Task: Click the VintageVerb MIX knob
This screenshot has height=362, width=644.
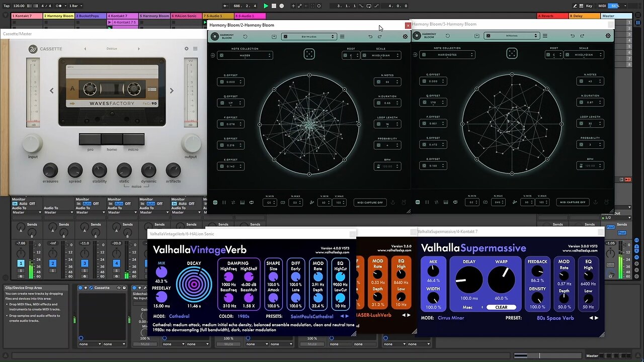Action: tap(162, 272)
